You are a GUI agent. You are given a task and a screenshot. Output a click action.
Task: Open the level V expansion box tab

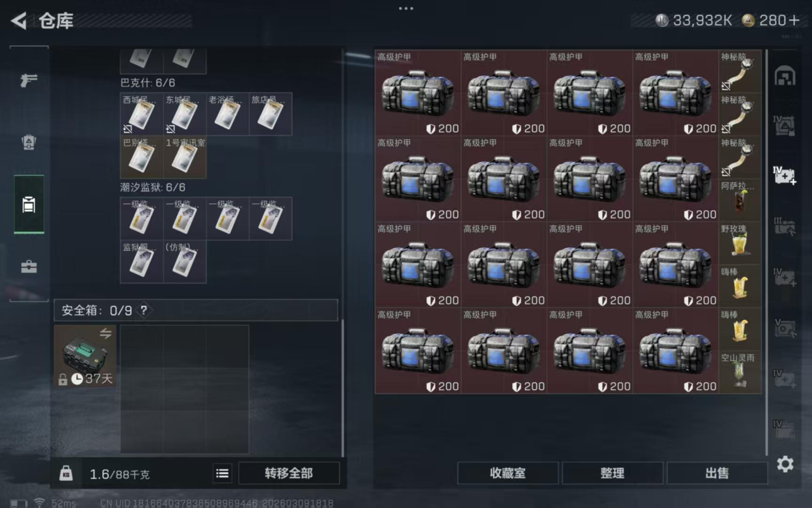[785, 328]
